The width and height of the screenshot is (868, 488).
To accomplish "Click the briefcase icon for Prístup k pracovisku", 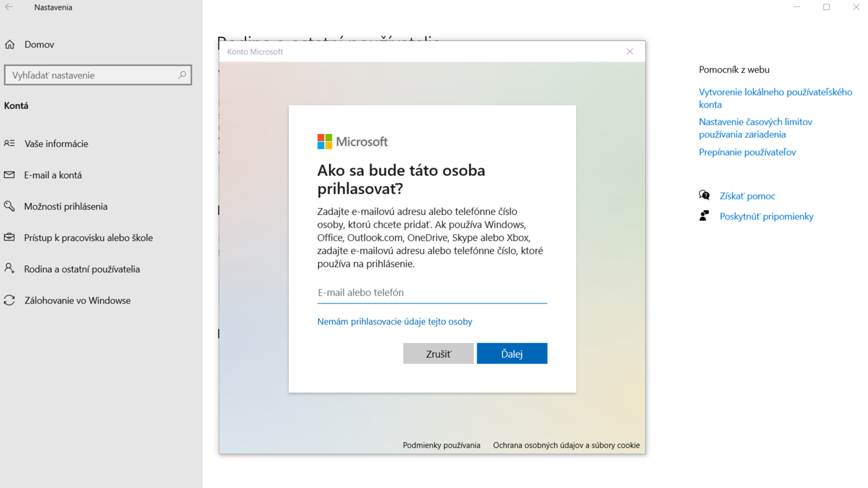I will [9, 237].
